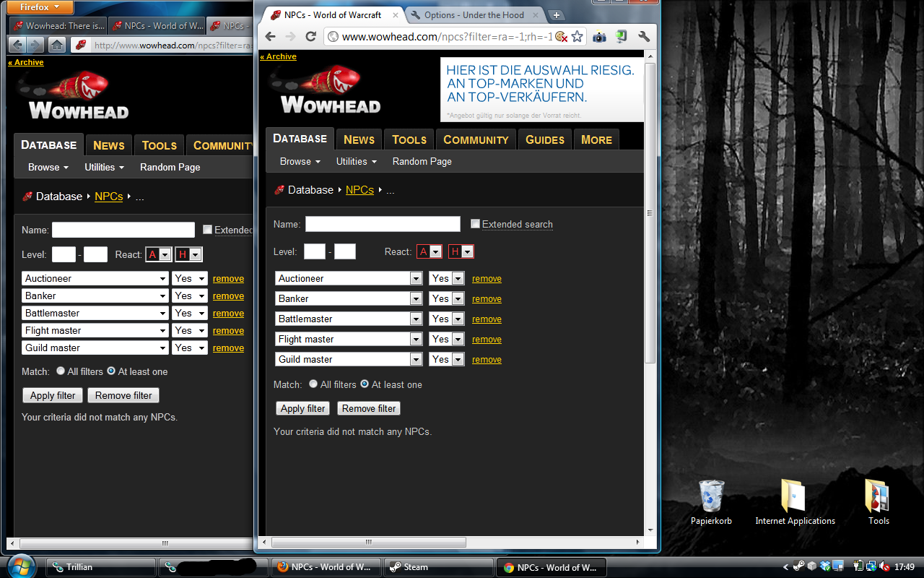Open a new tab in Chrome

coord(556,15)
